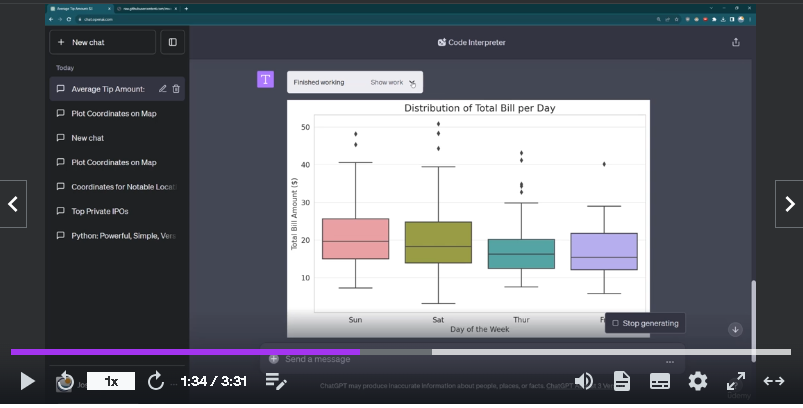Go to the next lecture arrow
Screen dimensions: 803x408
coord(789,204)
